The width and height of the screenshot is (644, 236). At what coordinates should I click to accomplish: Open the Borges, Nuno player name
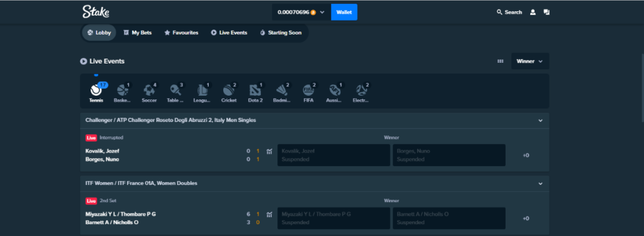(103, 159)
